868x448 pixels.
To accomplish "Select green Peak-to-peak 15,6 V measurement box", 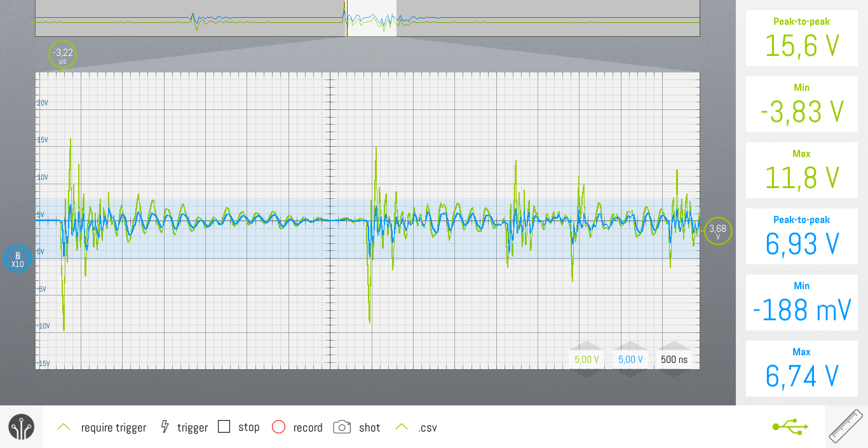I will point(801,38).
